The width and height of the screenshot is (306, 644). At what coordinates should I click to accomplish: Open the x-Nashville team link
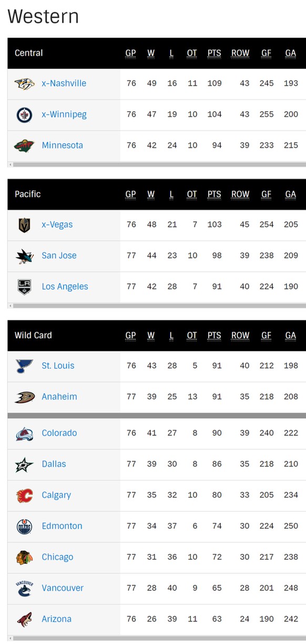pyautogui.click(x=64, y=83)
